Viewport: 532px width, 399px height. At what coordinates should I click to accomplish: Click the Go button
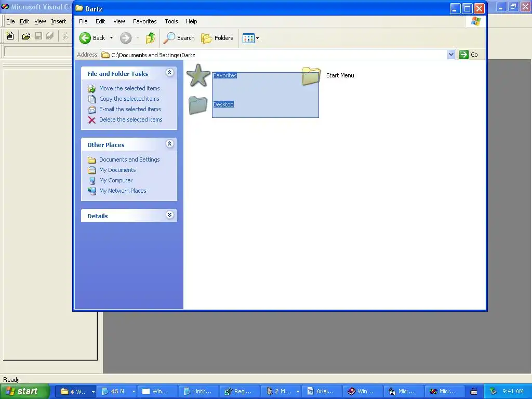[x=469, y=55]
